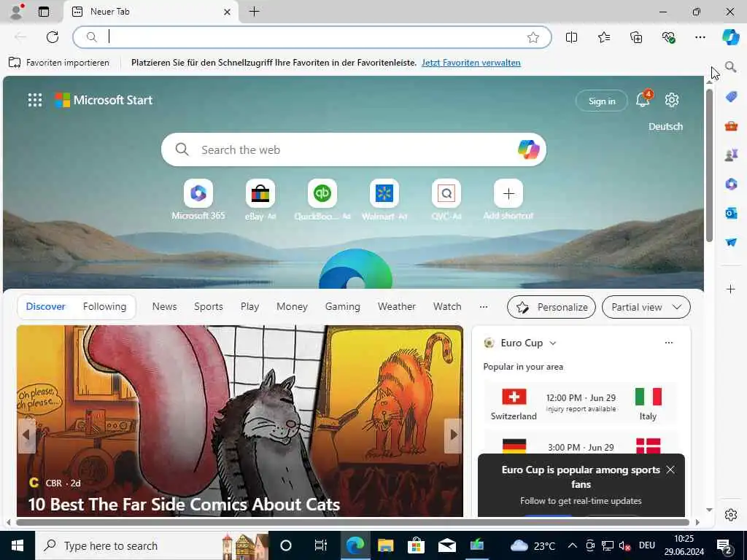The height and width of the screenshot is (560, 747).
Task: Open Favorites list icon
Action: tap(603, 37)
